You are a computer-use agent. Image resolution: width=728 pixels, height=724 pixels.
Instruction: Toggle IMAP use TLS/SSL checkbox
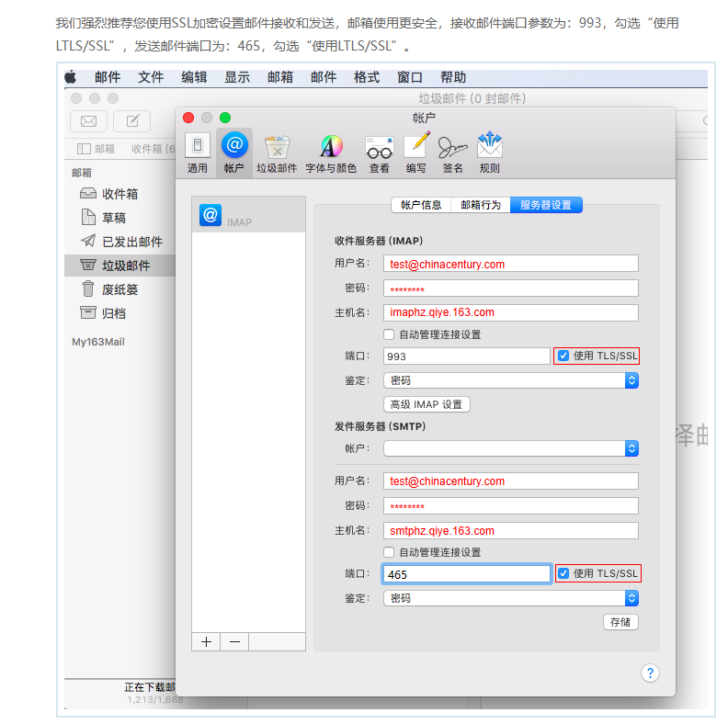click(563, 356)
